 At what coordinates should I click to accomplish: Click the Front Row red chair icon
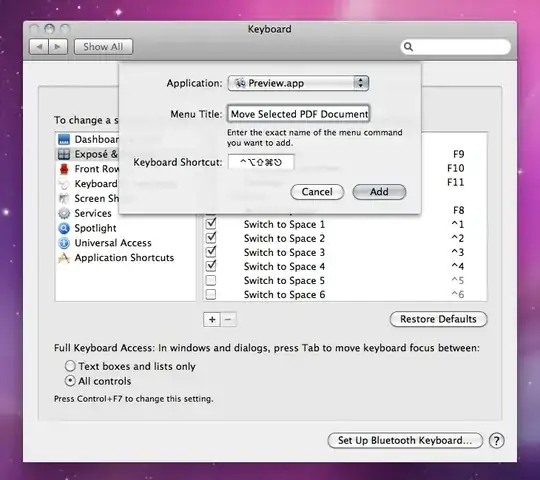click(64, 169)
